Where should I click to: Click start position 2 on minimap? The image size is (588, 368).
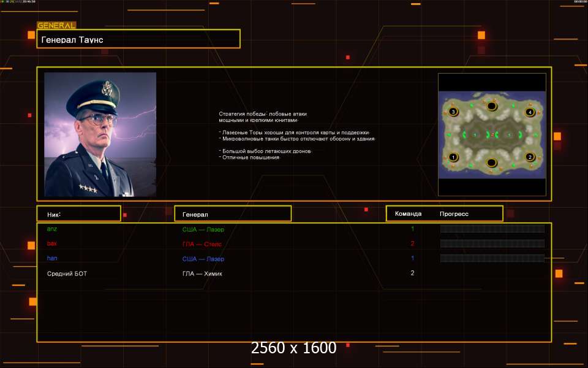[530, 157]
